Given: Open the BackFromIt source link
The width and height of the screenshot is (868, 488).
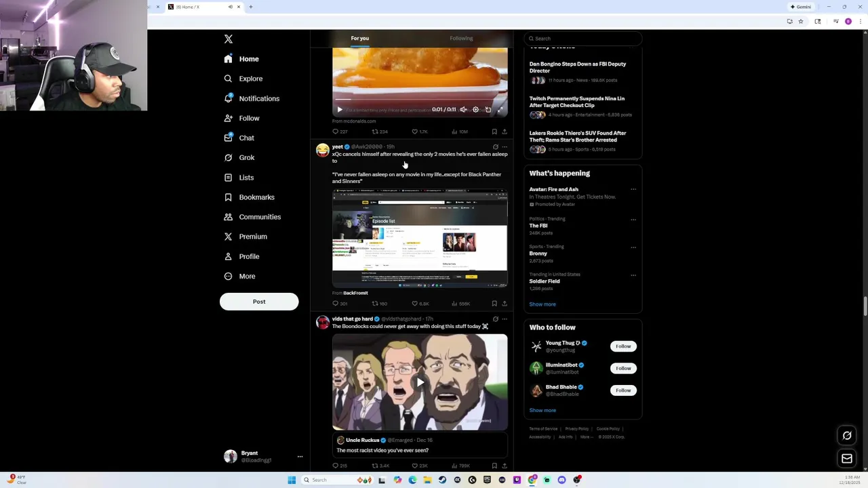Looking at the screenshot, I should pyautogui.click(x=355, y=293).
